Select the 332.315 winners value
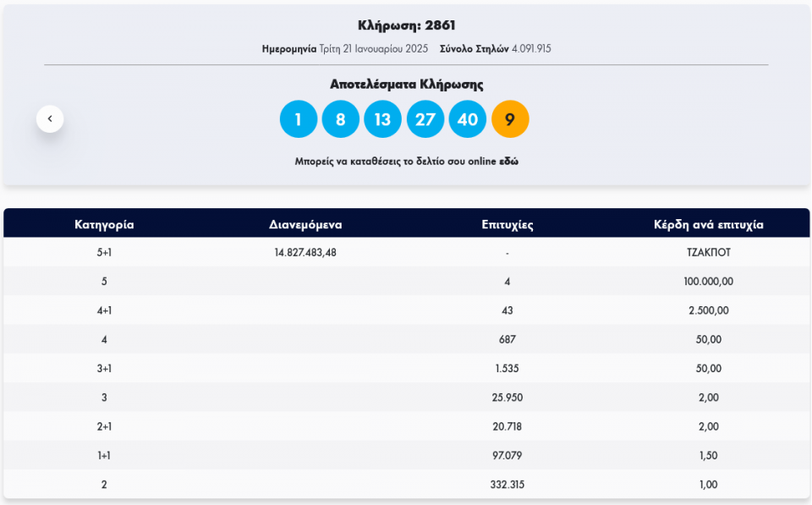 [x=507, y=485]
